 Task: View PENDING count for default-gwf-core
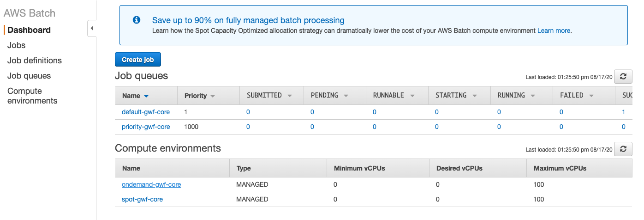point(312,112)
